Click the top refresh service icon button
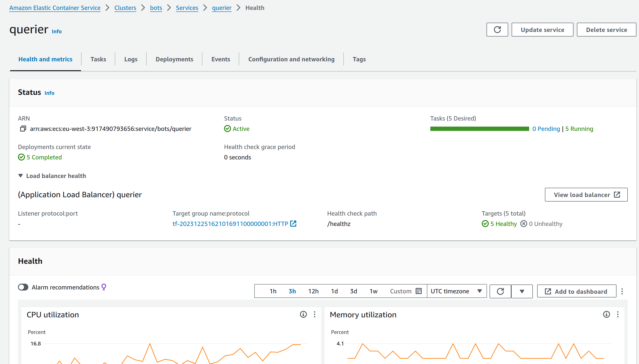The width and height of the screenshot is (639, 364). (497, 30)
